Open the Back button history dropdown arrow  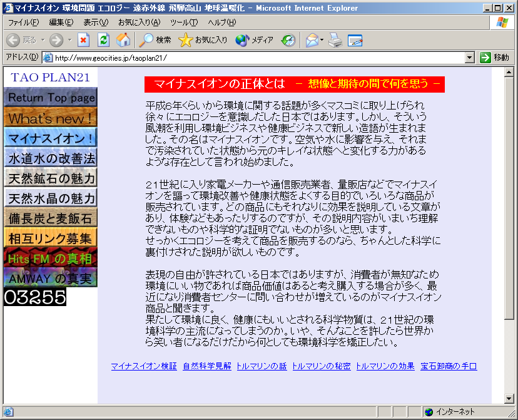pyautogui.click(x=43, y=40)
